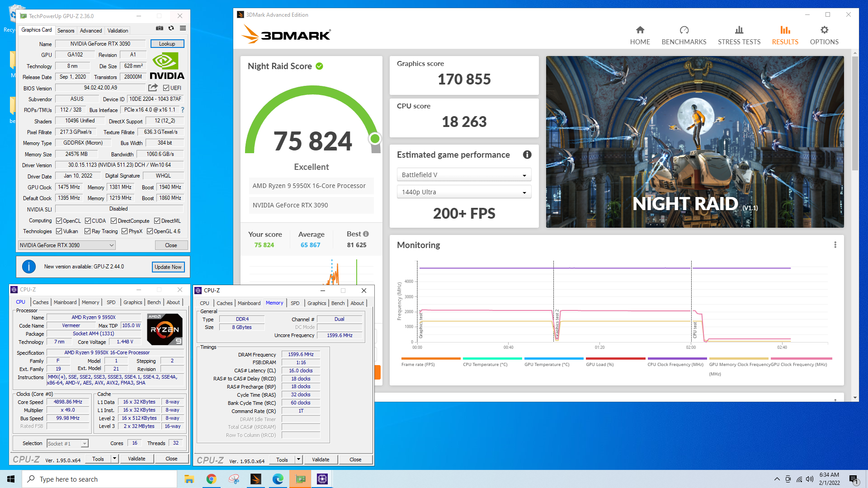Click info icon beside Estimated game performance

527,155
